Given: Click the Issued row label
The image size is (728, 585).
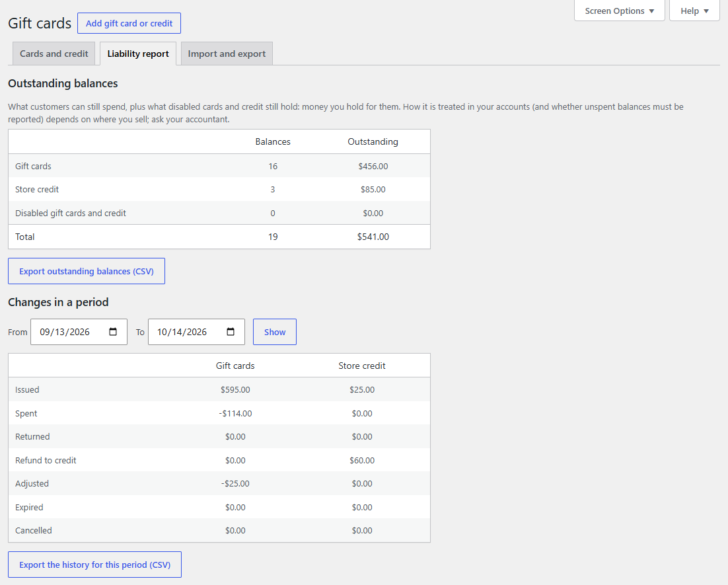Looking at the screenshot, I should click(27, 389).
